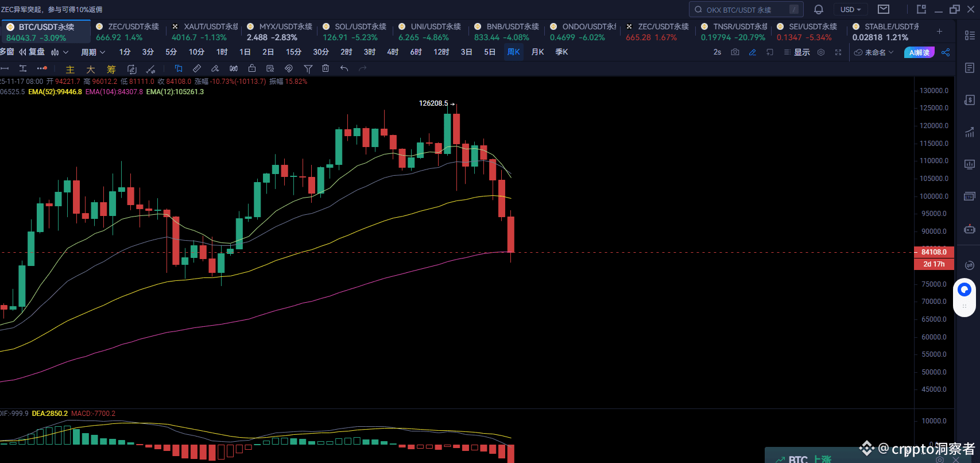The height and width of the screenshot is (463, 980).
Task: Expand the 未命名 layout dropdown
Action: pos(874,52)
